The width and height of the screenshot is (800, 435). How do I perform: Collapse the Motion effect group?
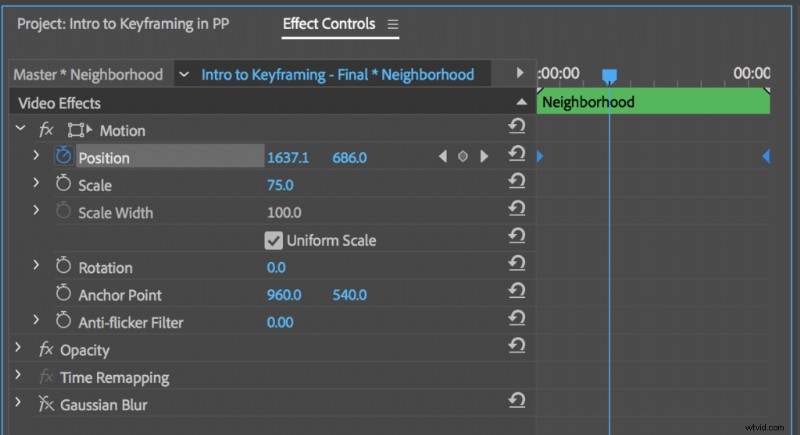click(x=20, y=128)
